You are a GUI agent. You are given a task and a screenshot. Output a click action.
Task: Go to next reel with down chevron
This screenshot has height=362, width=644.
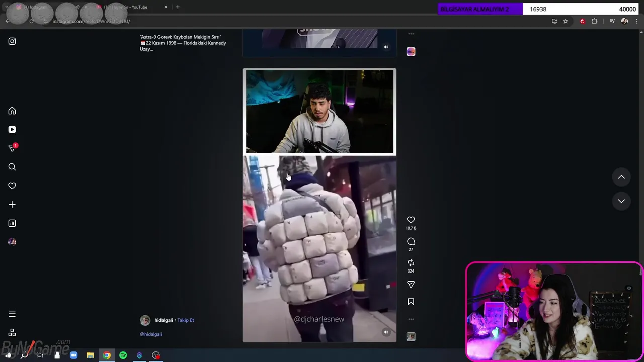(621, 201)
